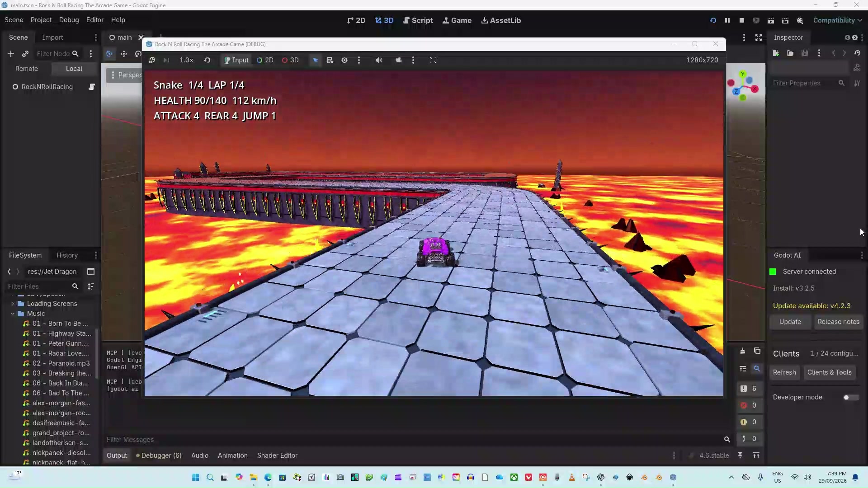Toggle error messages filter showing 0
The height and width of the screenshot is (488, 868).
749,405
